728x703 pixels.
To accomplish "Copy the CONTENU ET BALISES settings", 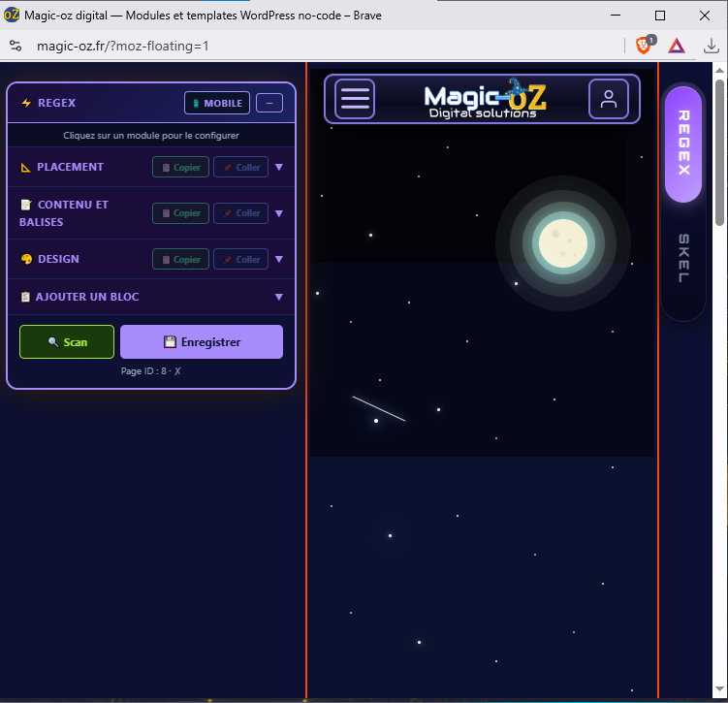I will [x=180, y=213].
